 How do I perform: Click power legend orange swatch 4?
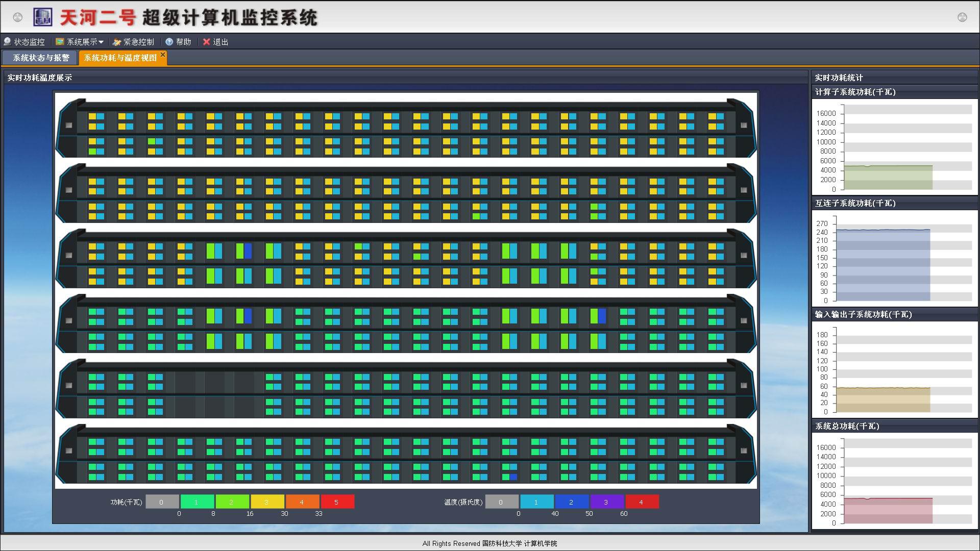pyautogui.click(x=302, y=502)
